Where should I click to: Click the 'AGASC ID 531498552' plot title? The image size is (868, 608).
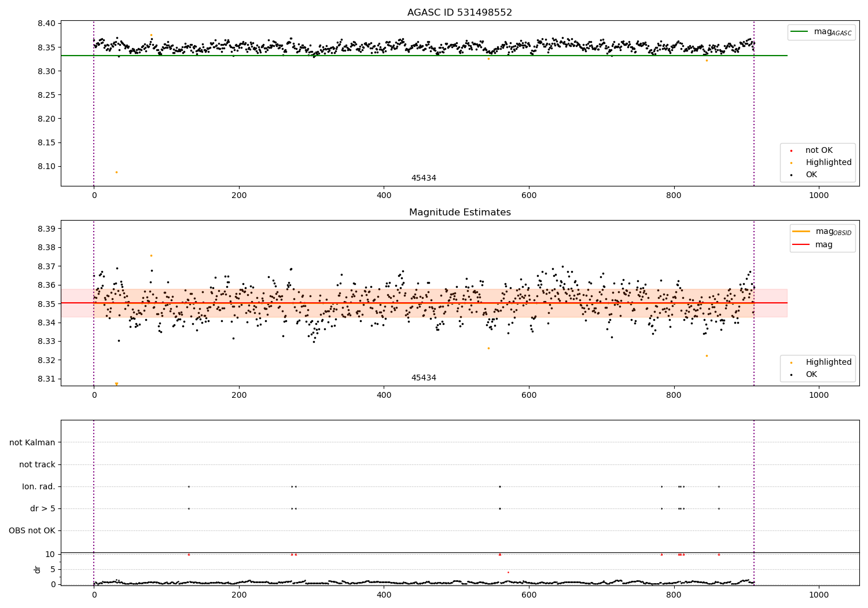pos(459,13)
